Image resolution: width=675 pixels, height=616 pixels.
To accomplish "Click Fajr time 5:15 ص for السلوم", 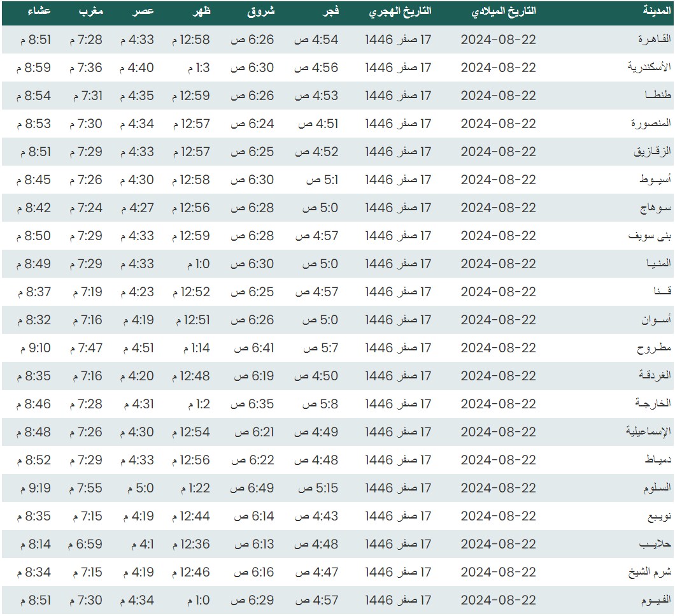I will click(318, 488).
